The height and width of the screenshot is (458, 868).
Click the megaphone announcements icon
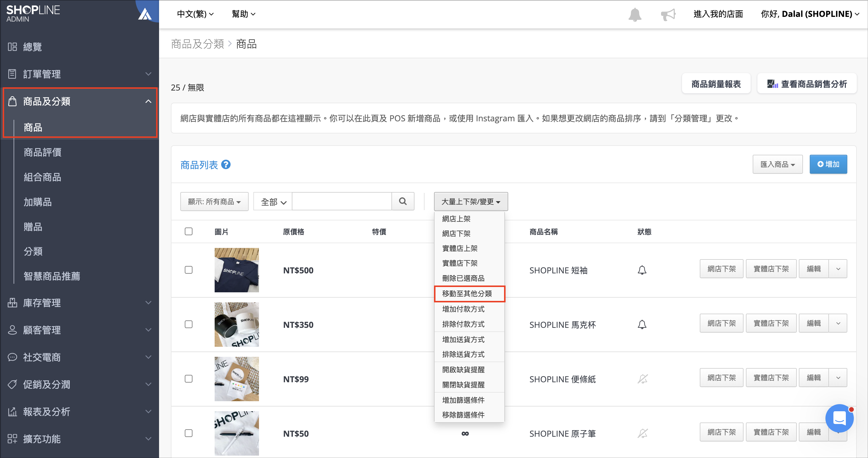click(x=668, y=14)
